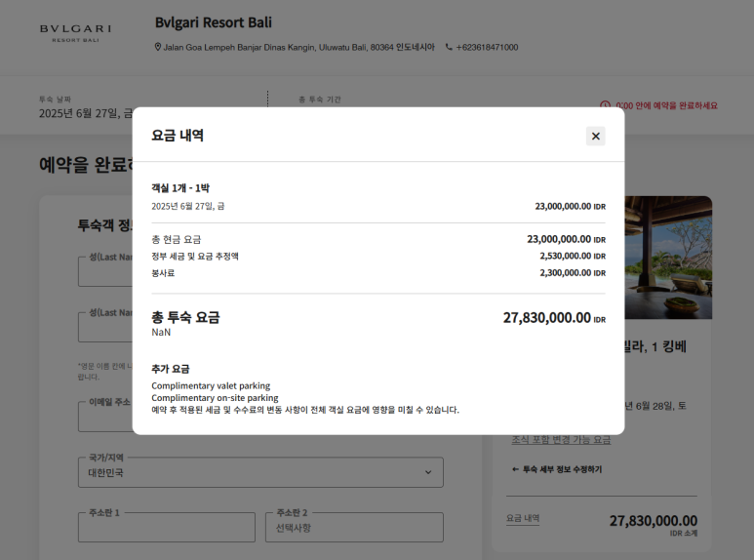The width and height of the screenshot is (754, 560).
Task: Click the Bvlgari Resort Bali logo
Action: pyautogui.click(x=75, y=33)
